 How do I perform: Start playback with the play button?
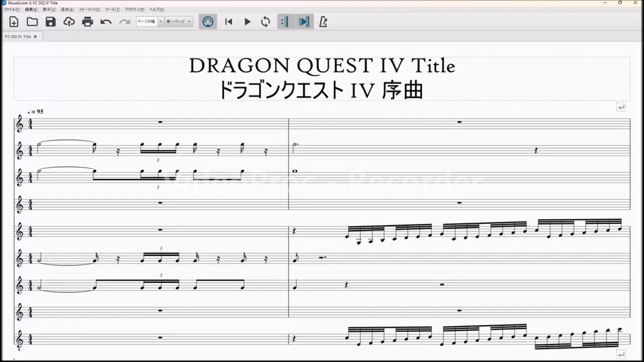coord(248,21)
